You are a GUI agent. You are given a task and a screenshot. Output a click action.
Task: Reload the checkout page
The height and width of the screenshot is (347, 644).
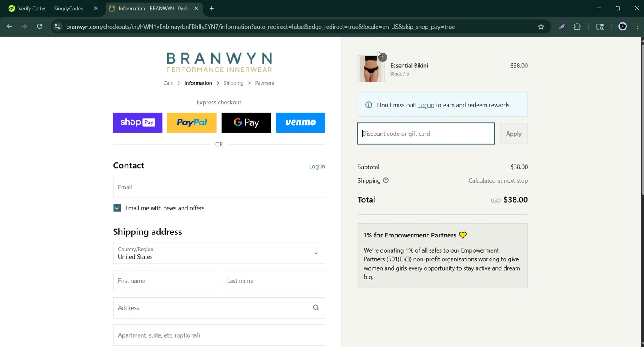pyautogui.click(x=39, y=27)
